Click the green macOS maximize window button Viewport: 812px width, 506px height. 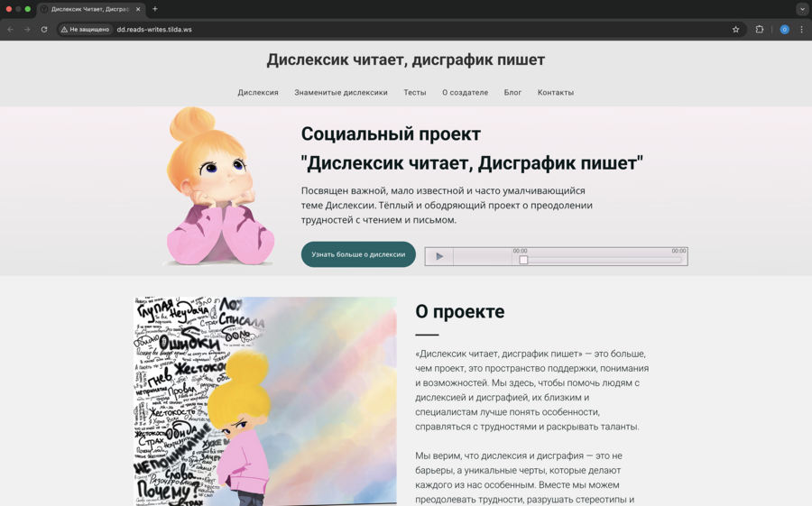[x=27, y=9]
